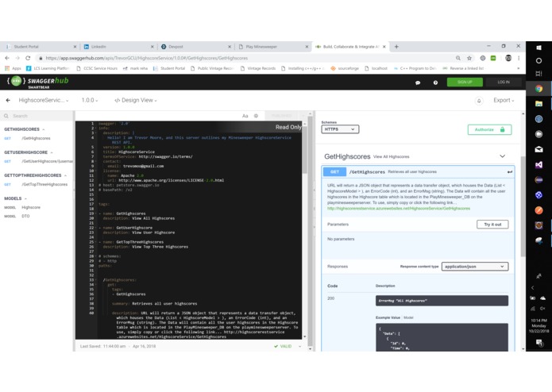Click the search magnifier icon in sidebar
Image resolution: width=552 pixels, height=392 pixels.
coord(6,116)
